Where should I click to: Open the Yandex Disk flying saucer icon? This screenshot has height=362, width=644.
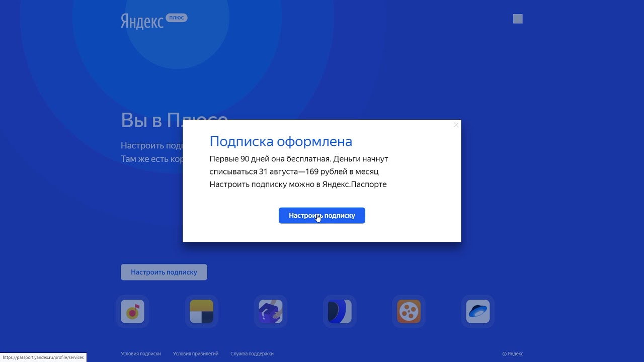pos(478,312)
